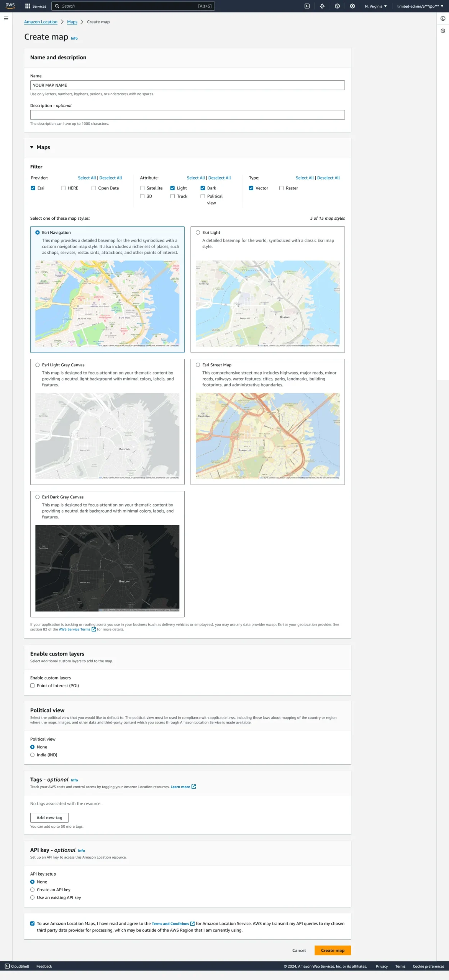449x980 pixels.
Task: Click Type Deselect All link
Action: tap(328, 178)
